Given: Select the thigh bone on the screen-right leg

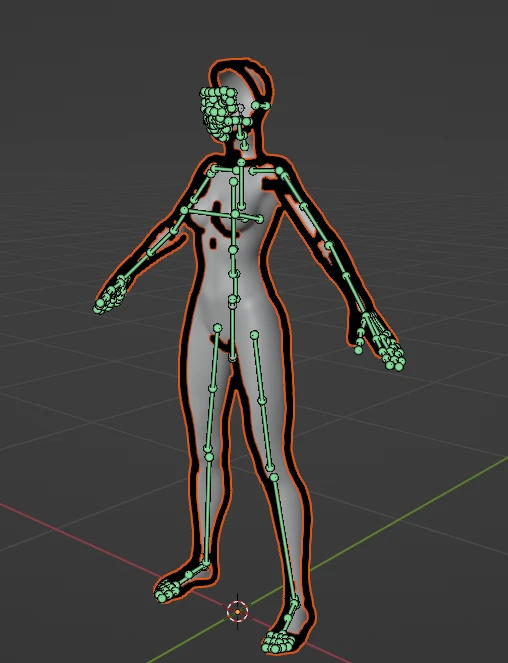Looking at the screenshot, I should coord(258,368).
